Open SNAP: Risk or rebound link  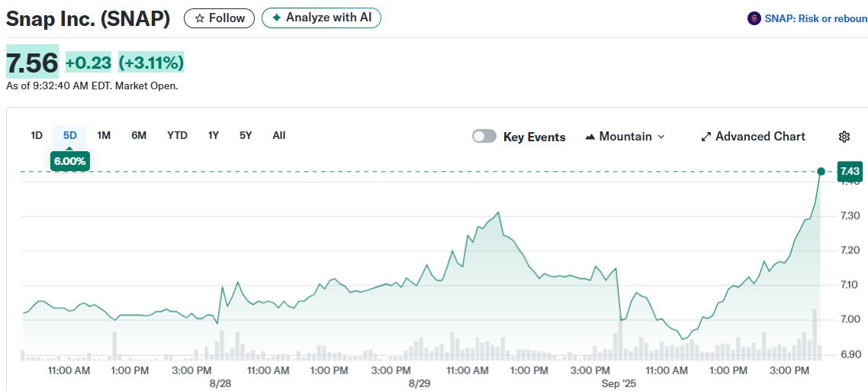816,19
